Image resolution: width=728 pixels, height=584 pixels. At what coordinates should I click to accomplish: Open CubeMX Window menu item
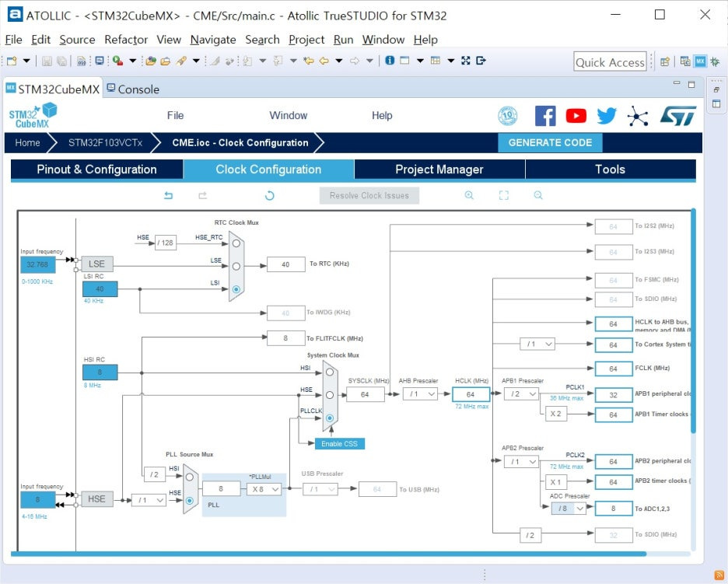tap(289, 116)
